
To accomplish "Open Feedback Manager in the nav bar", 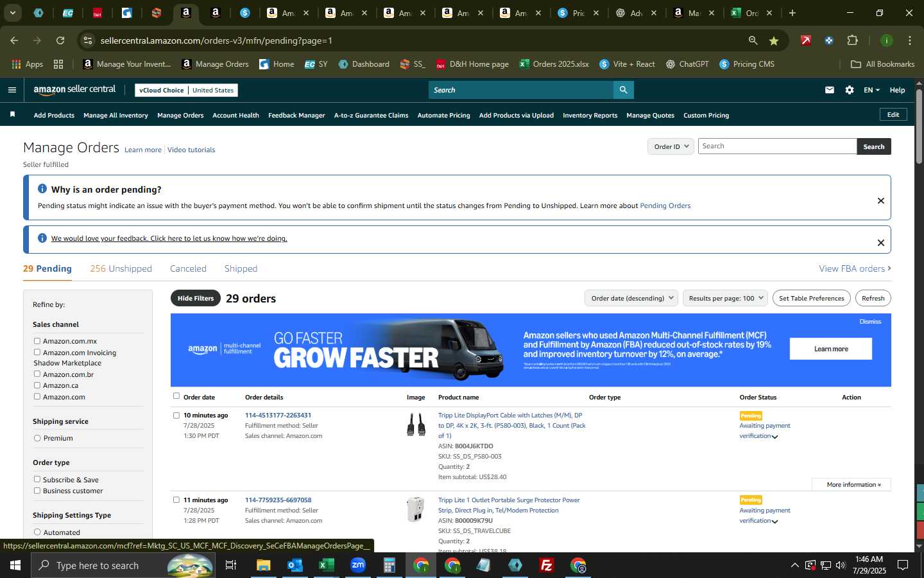I will [x=296, y=116].
